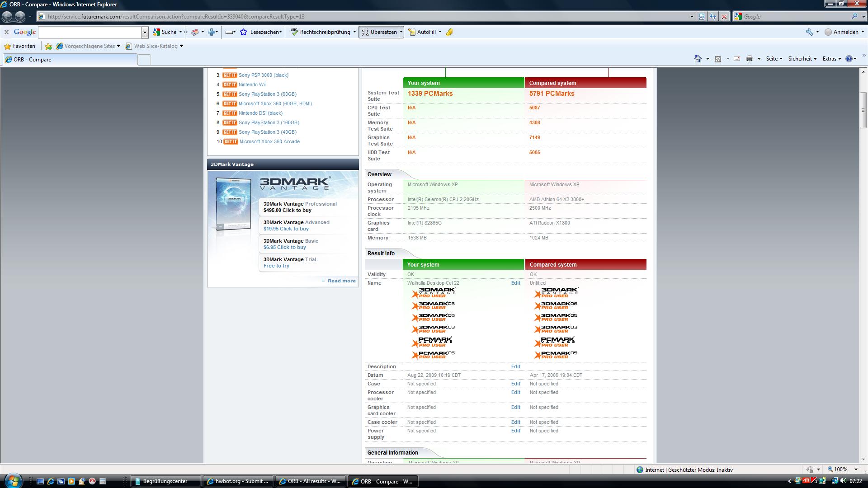Image resolution: width=868 pixels, height=488 pixels.
Task: Click the Sony PSP 3000 (black) link
Action: pyautogui.click(x=264, y=75)
